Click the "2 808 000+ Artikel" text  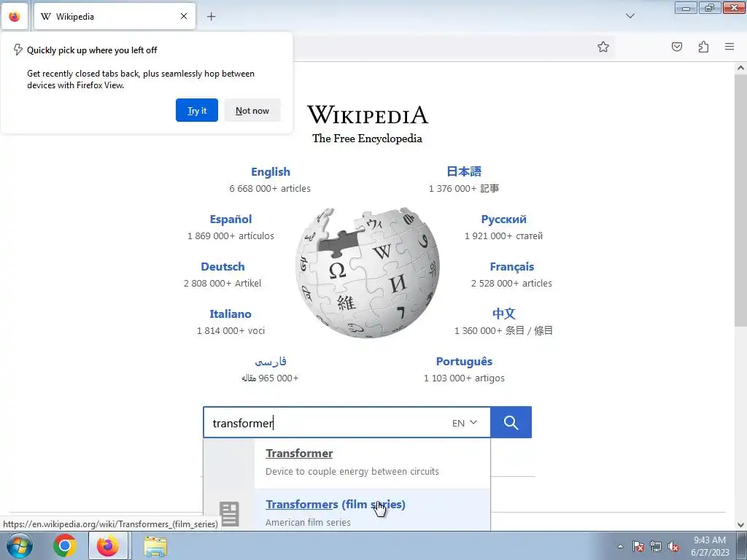[222, 284]
